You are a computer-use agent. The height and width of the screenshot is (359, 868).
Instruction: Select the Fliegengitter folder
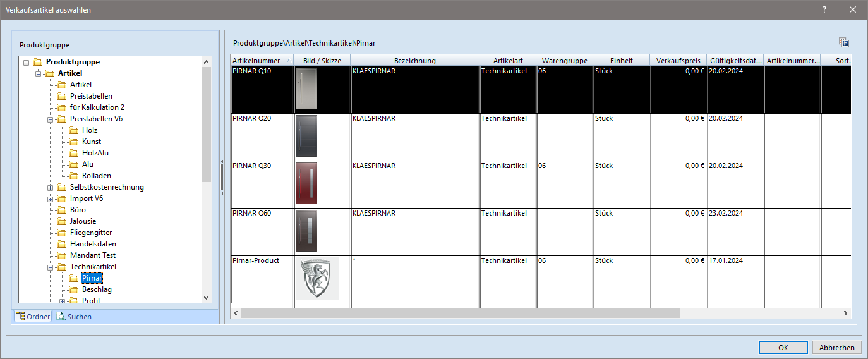(91, 233)
